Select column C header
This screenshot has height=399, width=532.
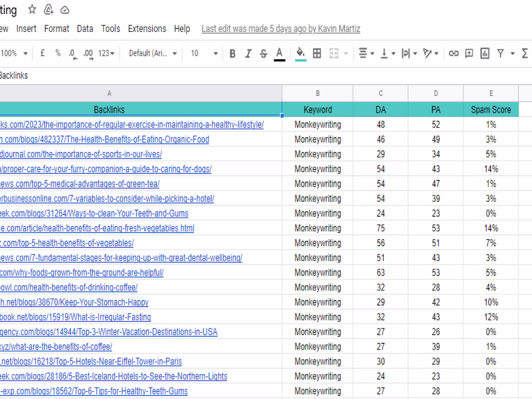[381, 93]
